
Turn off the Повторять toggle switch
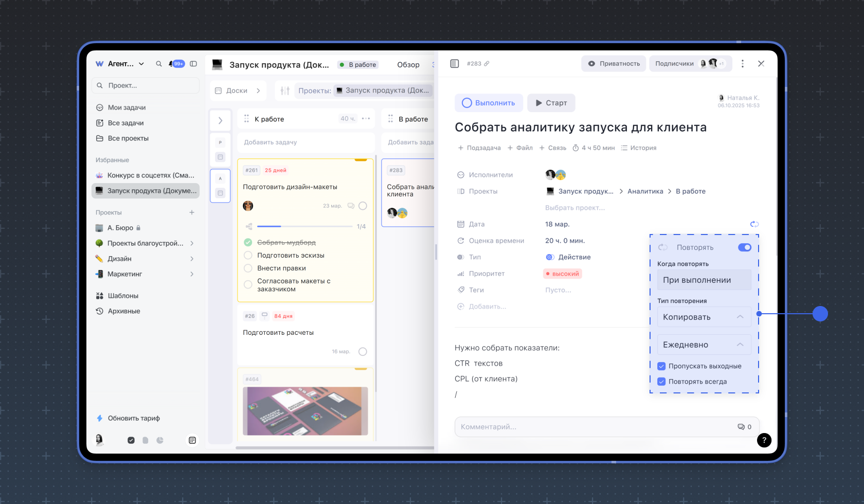[x=744, y=247]
